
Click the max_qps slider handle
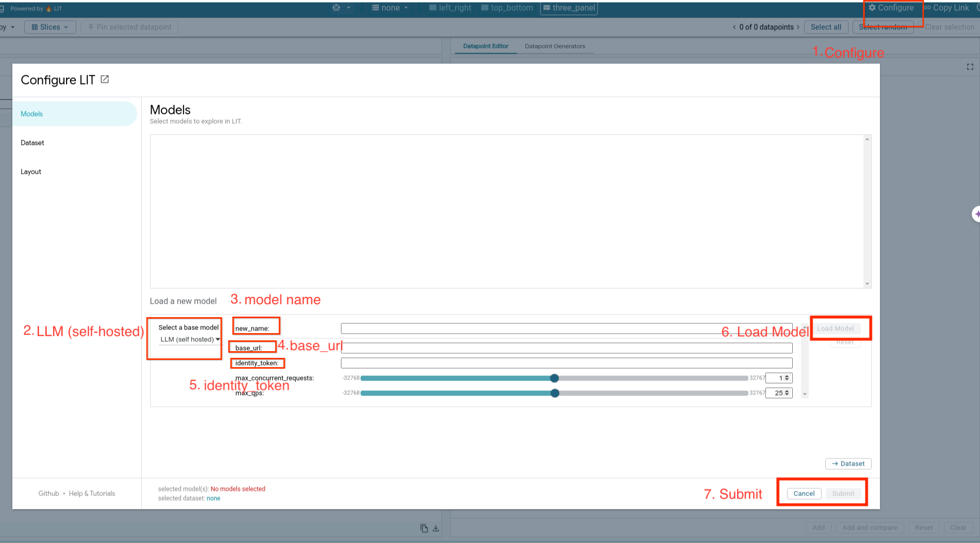coord(555,393)
